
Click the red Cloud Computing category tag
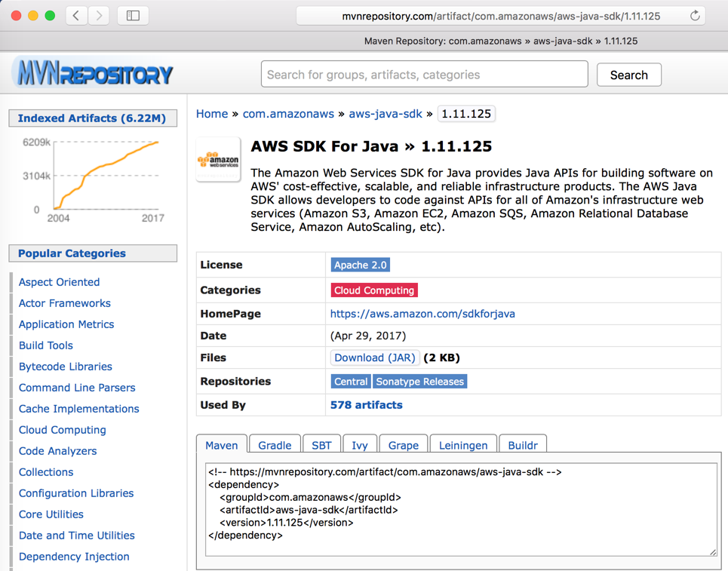tap(374, 290)
